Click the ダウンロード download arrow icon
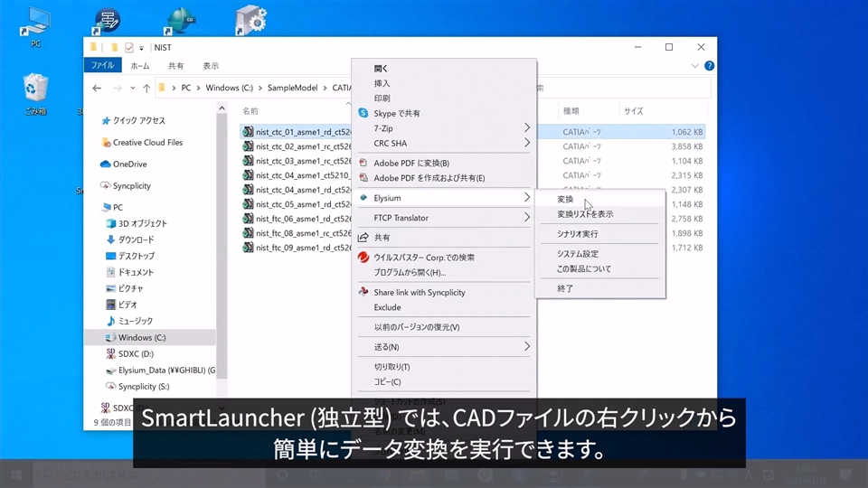The height and width of the screenshot is (488, 868). 110,239
